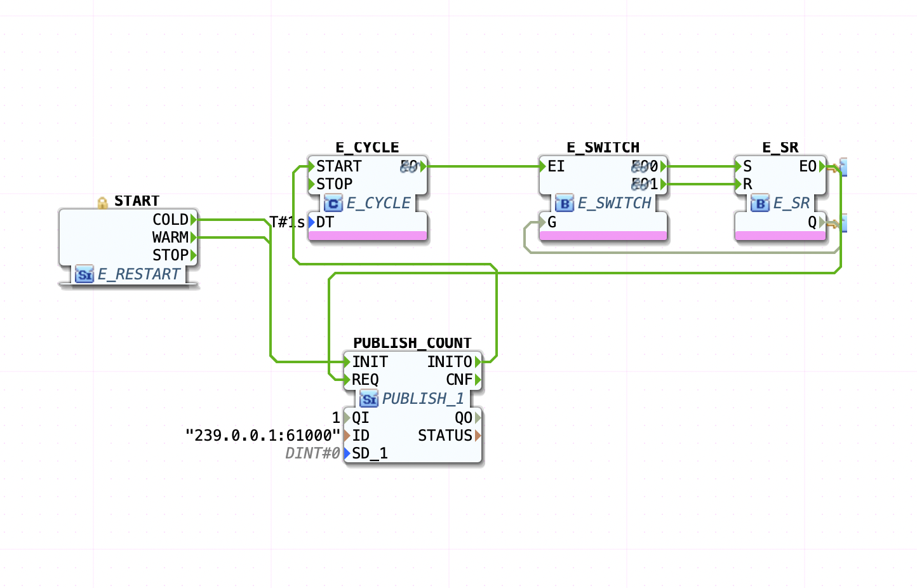Click the E_CYCLE composite type icon

[x=333, y=203]
